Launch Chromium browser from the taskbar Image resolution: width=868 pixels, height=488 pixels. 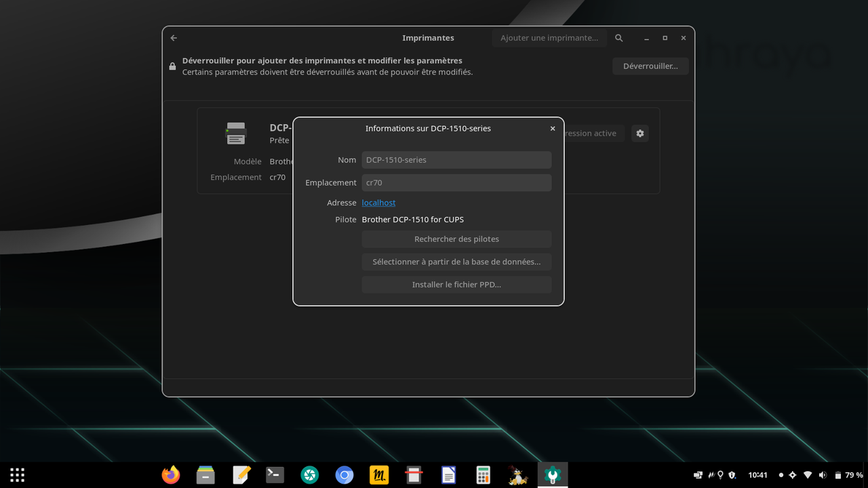[344, 475]
